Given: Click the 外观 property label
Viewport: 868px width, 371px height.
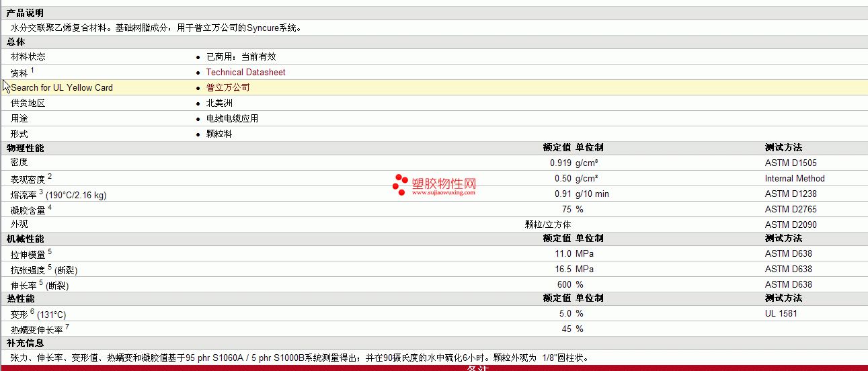Looking at the screenshot, I should point(19,224).
